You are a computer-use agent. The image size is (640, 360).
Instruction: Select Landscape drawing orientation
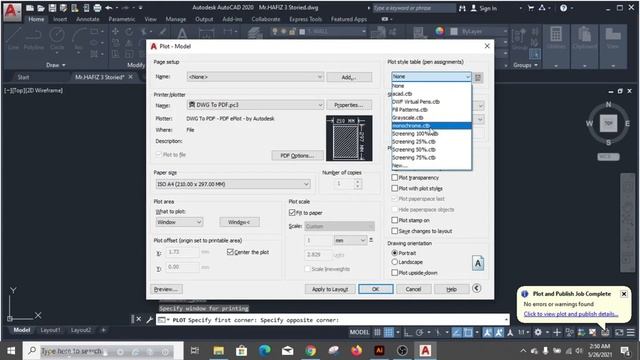394,262
